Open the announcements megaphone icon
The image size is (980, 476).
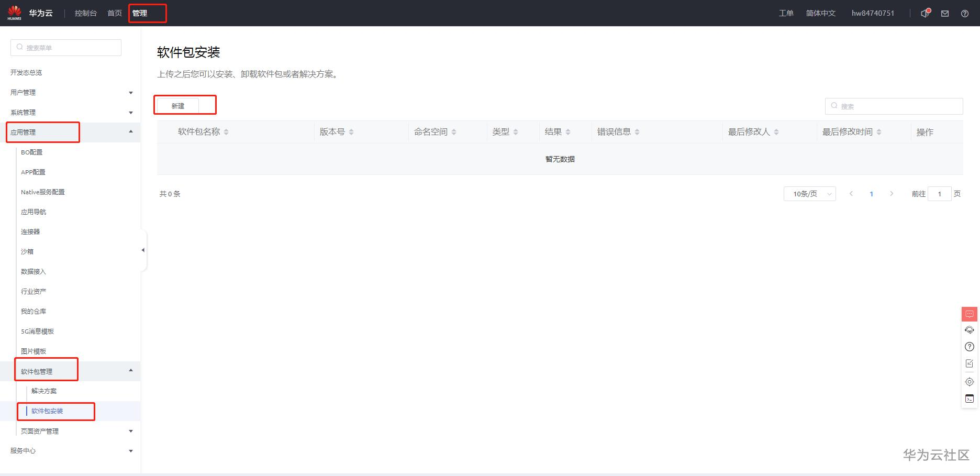pyautogui.click(x=925, y=13)
